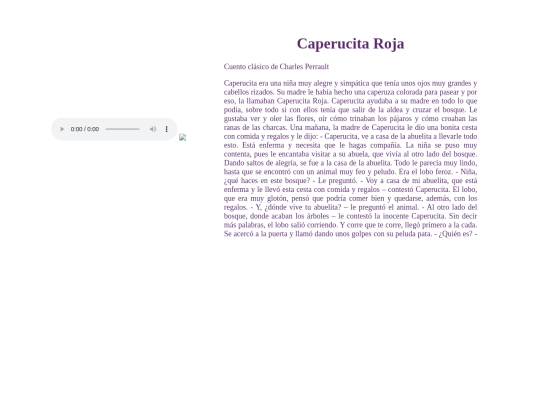Click the audio time display 0:00 / 0:00
The width and height of the screenshot is (540, 405).
click(85, 129)
